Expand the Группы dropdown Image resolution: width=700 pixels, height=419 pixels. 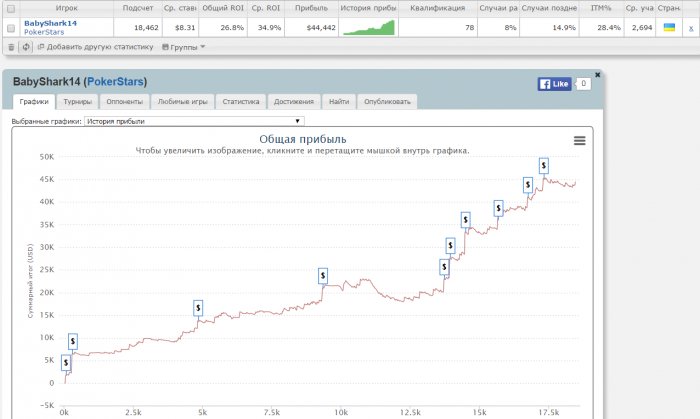click(x=183, y=47)
